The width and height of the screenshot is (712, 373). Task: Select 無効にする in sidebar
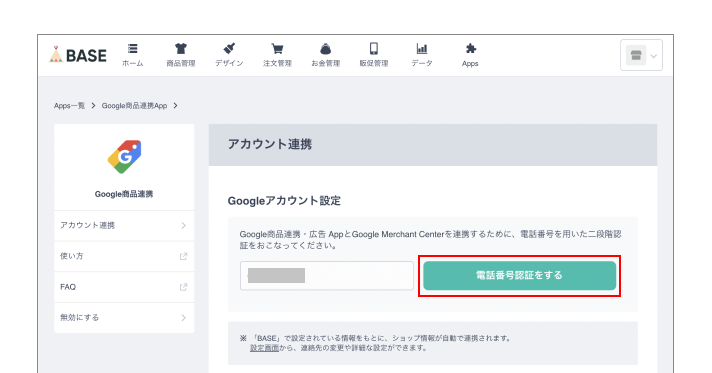[x=124, y=318]
